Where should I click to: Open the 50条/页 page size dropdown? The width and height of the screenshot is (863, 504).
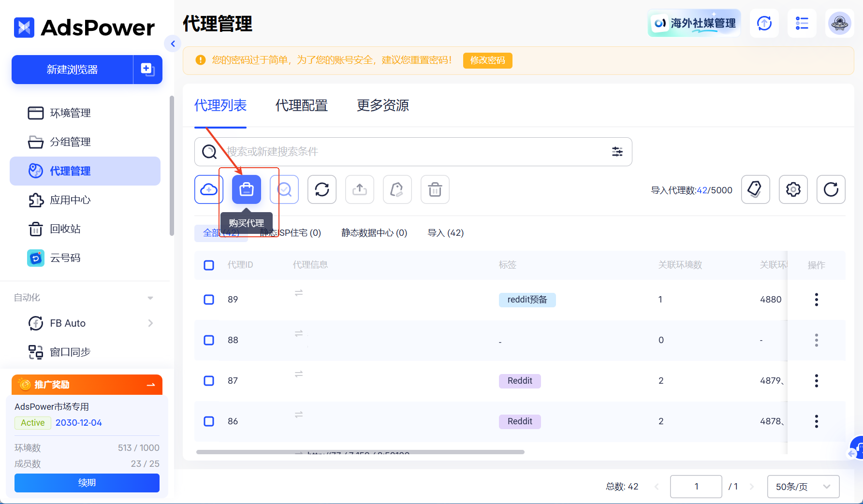coord(803,487)
